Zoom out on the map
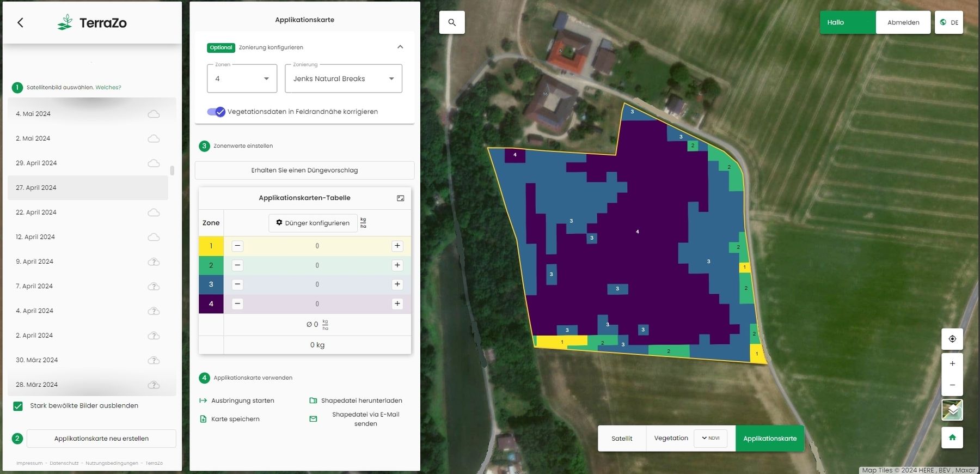Image resolution: width=980 pixels, height=474 pixels. [x=952, y=385]
